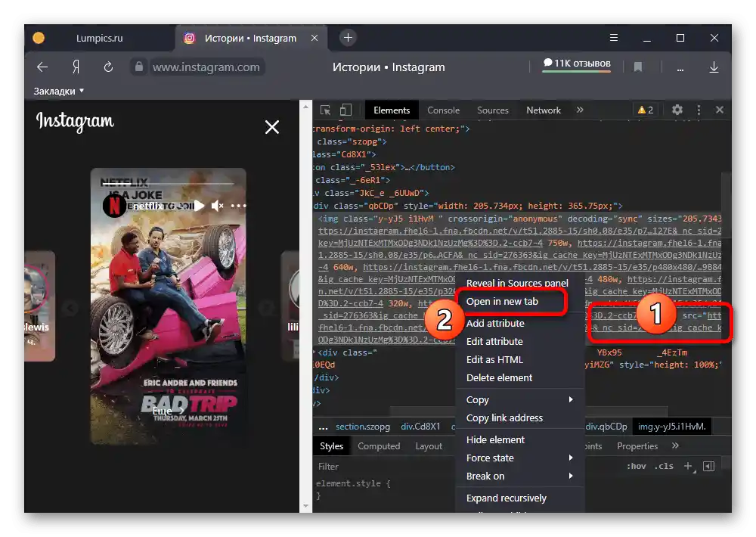Select div.qbCDp breadcrumb
The height and width of the screenshot is (537, 756).
pyautogui.click(x=606, y=427)
